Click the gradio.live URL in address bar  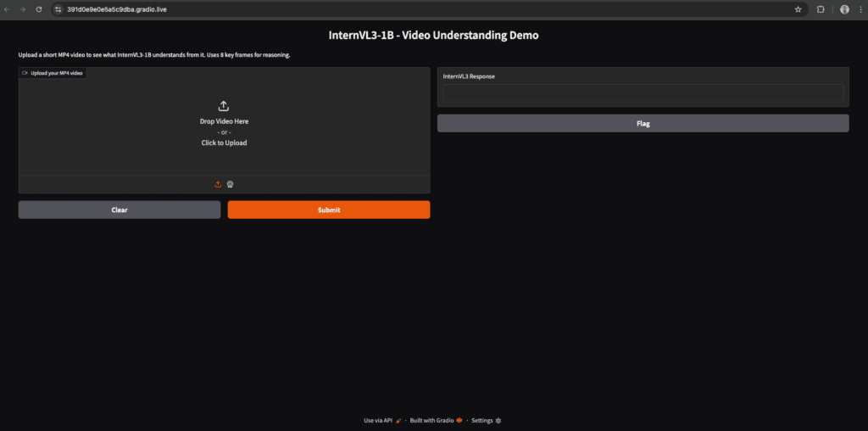117,9
